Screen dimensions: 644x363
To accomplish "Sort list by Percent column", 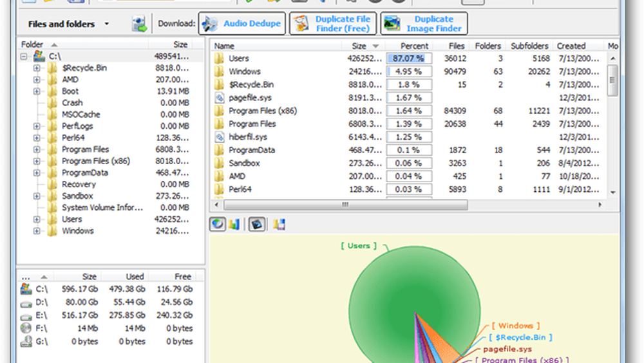I will point(414,46).
